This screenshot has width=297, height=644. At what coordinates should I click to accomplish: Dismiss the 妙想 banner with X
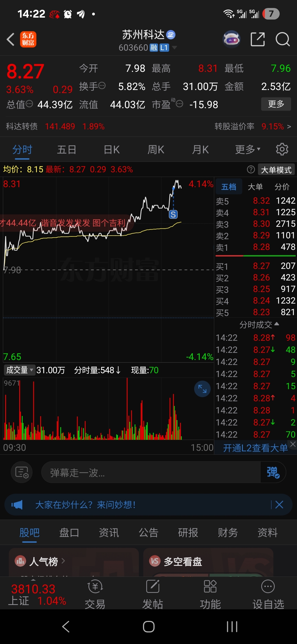click(279, 505)
